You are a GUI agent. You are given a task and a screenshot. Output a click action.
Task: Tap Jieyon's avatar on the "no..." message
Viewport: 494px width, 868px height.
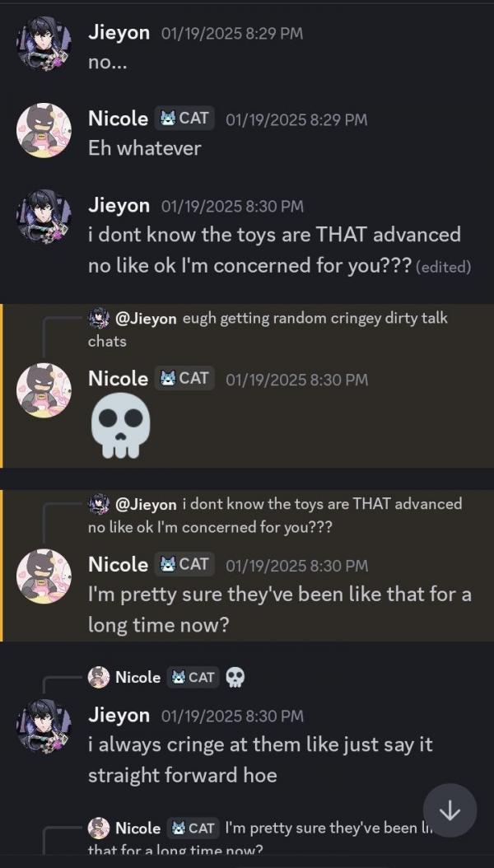pyautogui.click(x=44, y=45)
